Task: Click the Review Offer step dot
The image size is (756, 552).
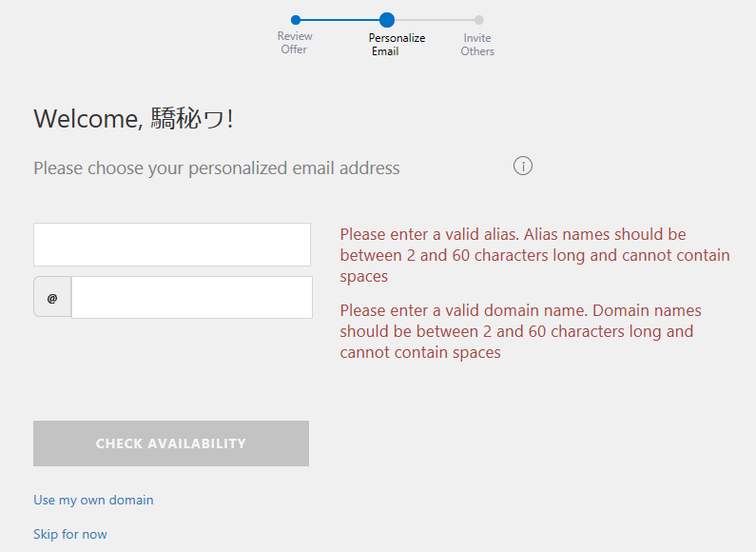Action: (x=296, y=20)
